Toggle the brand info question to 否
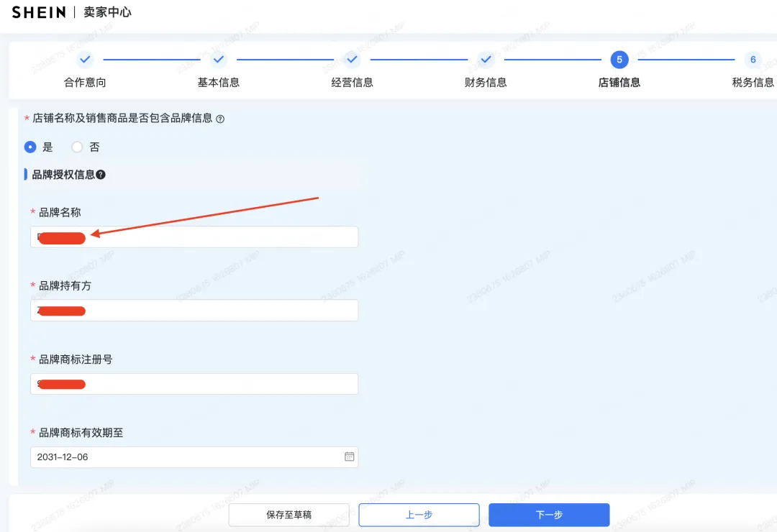The height and width of the screenshot is (532, 777). point(76,147)
